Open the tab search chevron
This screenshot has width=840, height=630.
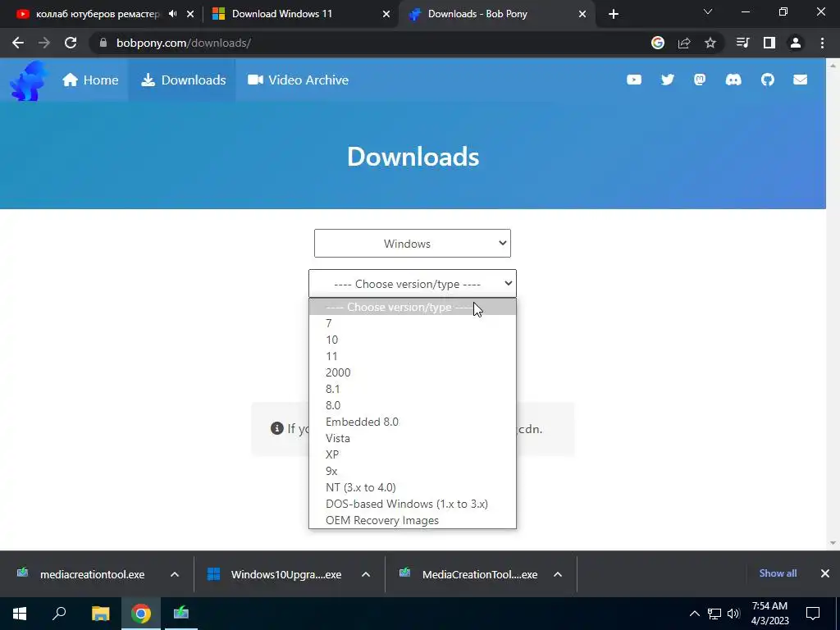(x=707, y=11)
